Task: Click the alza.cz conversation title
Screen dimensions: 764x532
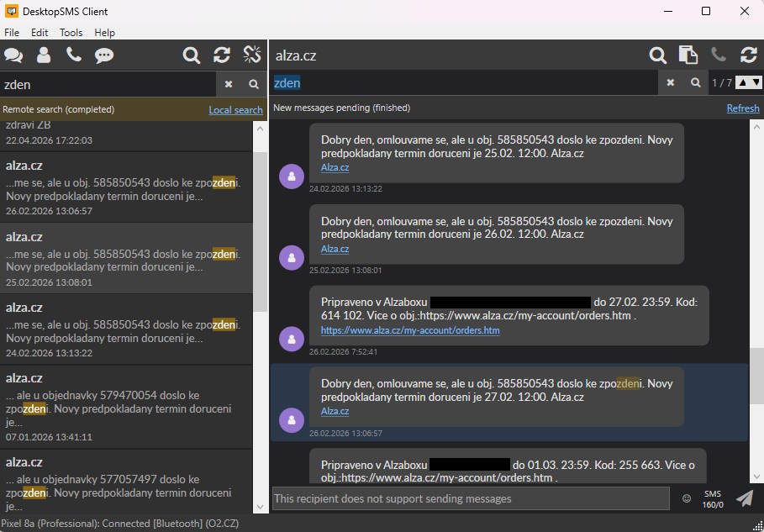Action: click(x=296, y=55)
